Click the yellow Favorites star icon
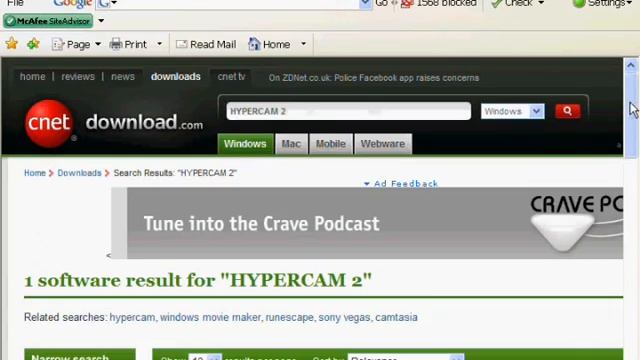The height and width of the screenshot is (360, 640). [12, 43]
